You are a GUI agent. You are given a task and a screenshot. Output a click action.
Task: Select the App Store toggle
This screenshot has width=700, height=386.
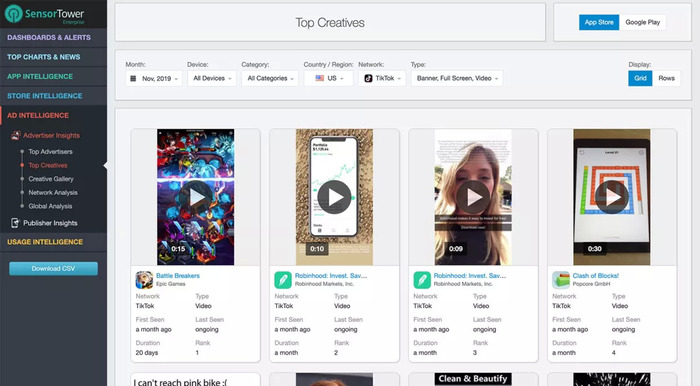pyautogui.click(x=599, y=22)
